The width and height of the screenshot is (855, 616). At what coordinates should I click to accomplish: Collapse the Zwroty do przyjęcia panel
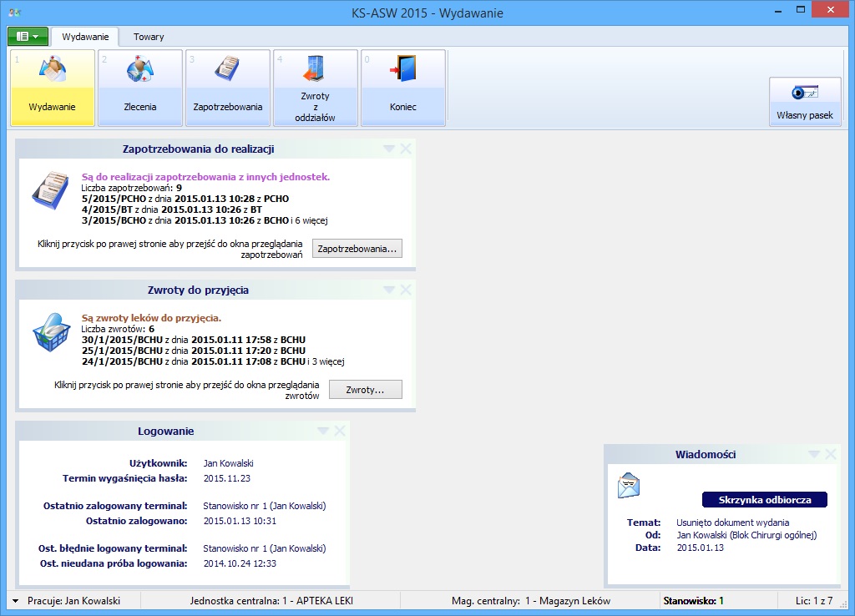point(388,290)
